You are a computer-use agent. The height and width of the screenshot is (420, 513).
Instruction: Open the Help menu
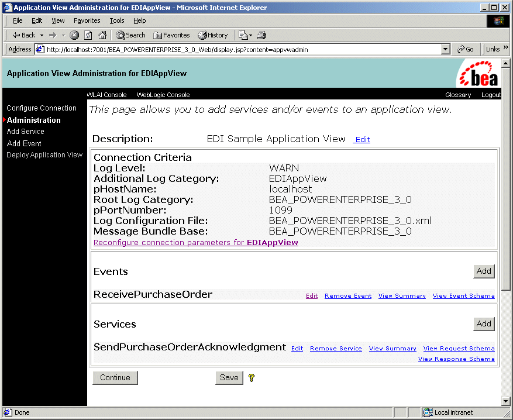(x=140, y=20)
